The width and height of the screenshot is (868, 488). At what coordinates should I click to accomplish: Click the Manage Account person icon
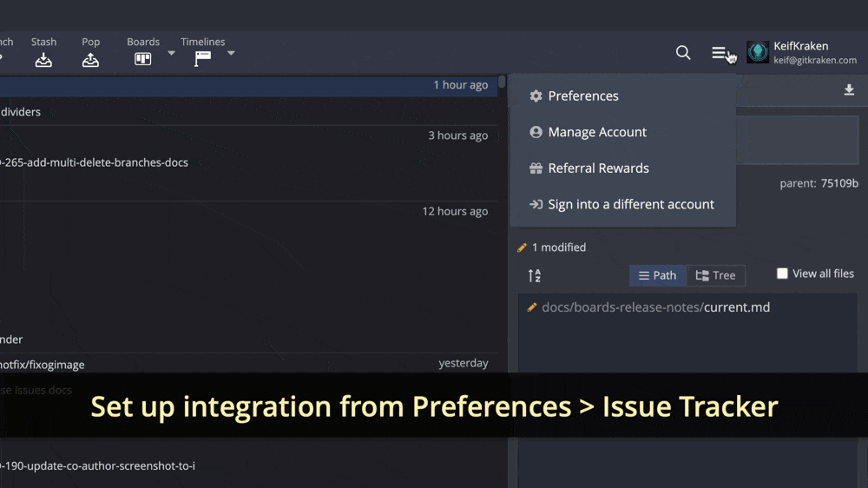coord(536,132)
